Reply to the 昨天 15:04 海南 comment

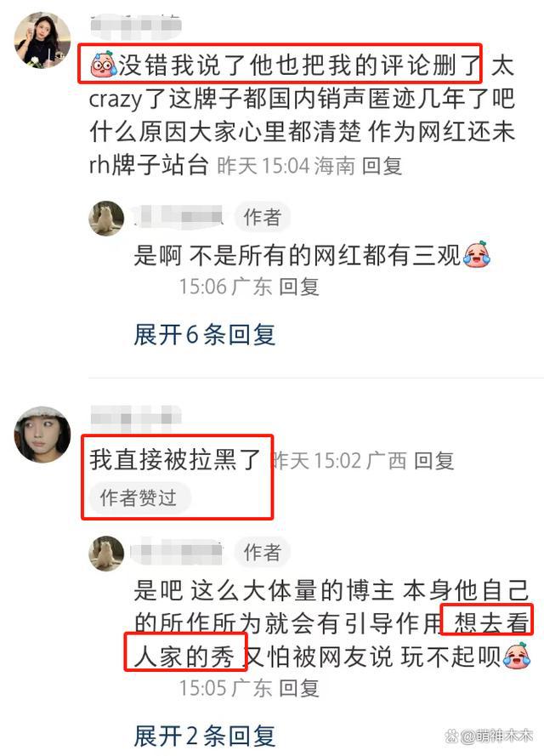point(382,167)
